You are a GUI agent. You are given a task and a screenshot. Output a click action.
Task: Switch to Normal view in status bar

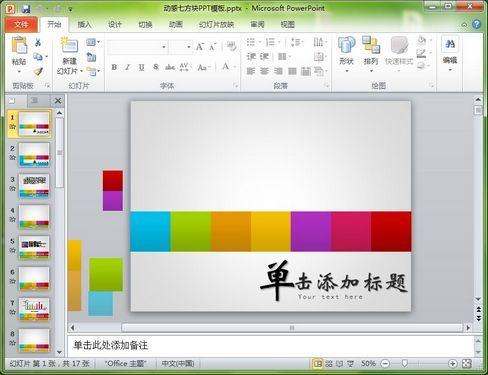coord(318,364)
